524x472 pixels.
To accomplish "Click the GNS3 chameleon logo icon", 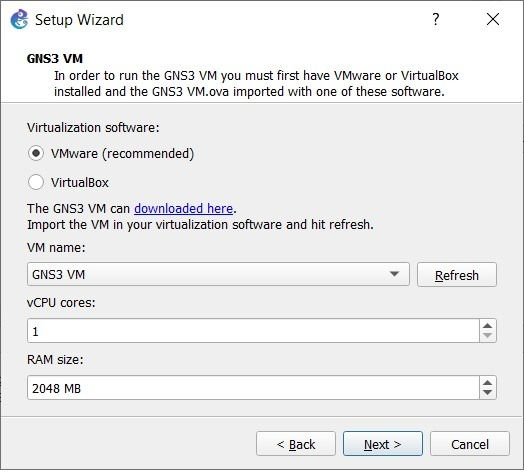I will [x=19, y=19].
